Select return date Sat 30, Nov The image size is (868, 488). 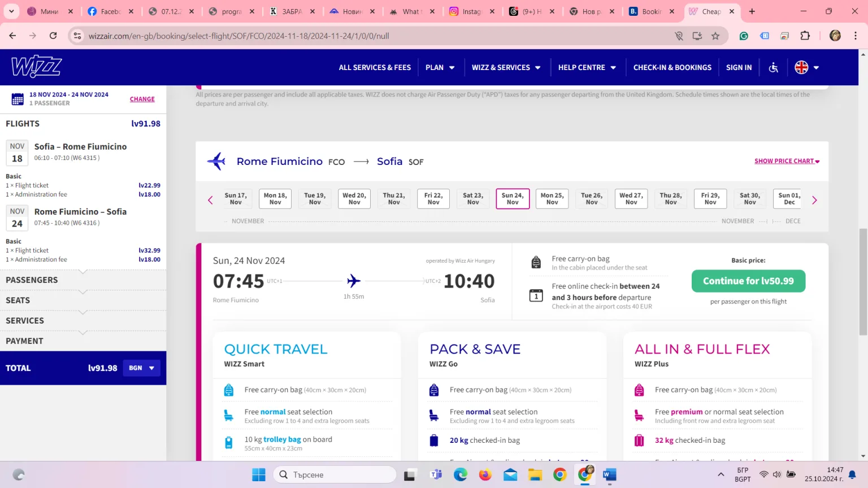click(x=750, y=199)
